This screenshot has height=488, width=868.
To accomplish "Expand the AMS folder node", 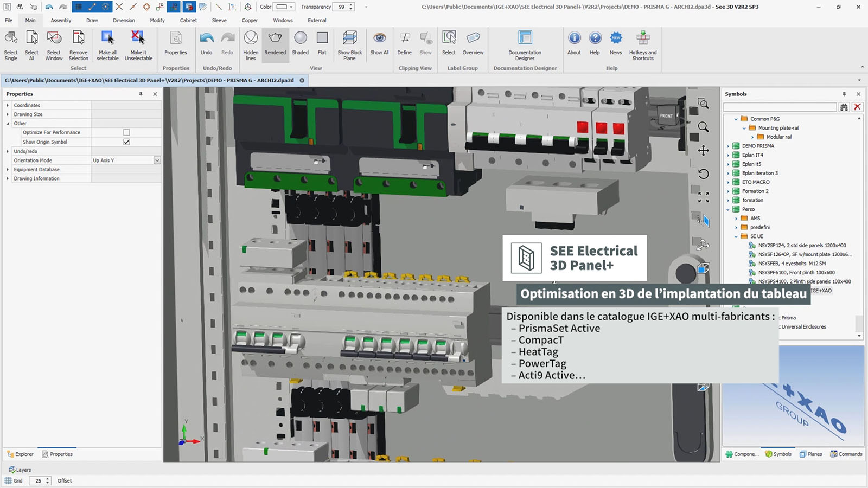I will click(736, 219).
